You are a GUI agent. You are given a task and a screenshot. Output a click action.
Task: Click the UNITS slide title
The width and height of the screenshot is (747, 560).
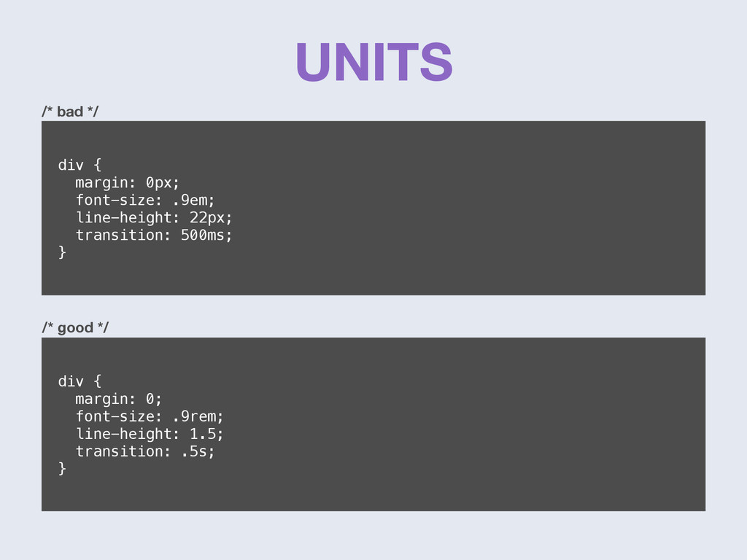tap(374, 62)
